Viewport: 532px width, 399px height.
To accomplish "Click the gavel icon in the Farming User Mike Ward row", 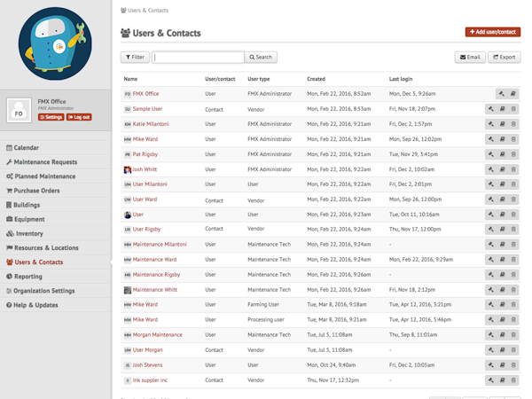I will pyautogui.click(x=490, y=305).
